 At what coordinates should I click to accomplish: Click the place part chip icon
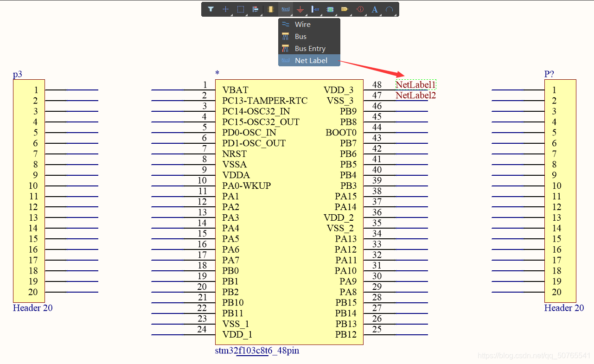click(271, 9)
